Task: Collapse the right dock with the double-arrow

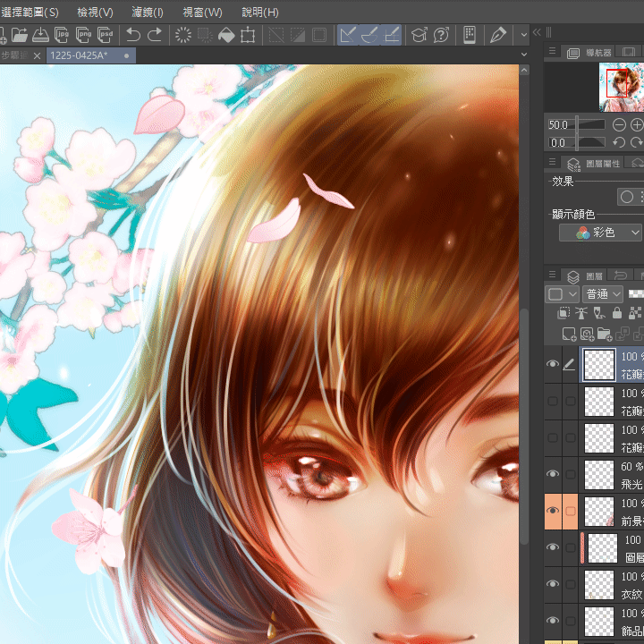Action: (537, 32)
